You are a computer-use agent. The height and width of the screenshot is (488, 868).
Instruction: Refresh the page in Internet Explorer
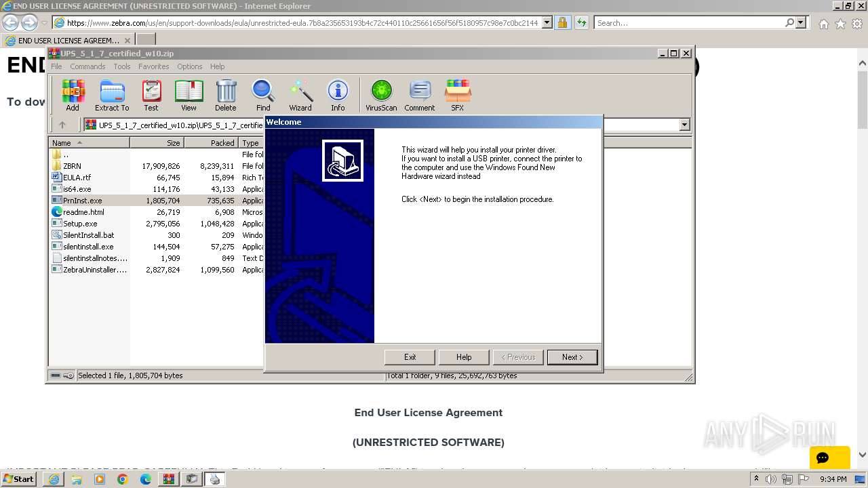tap(581, 22)
